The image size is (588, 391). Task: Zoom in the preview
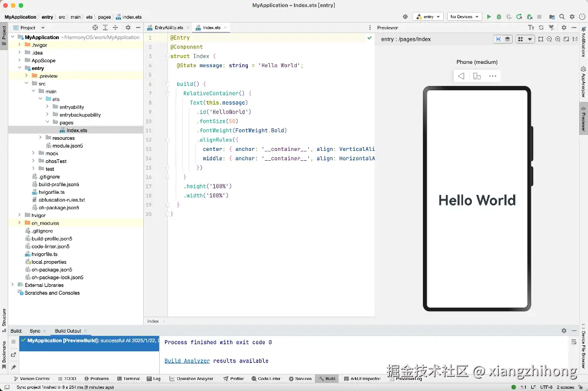click(x=558, y=39)
